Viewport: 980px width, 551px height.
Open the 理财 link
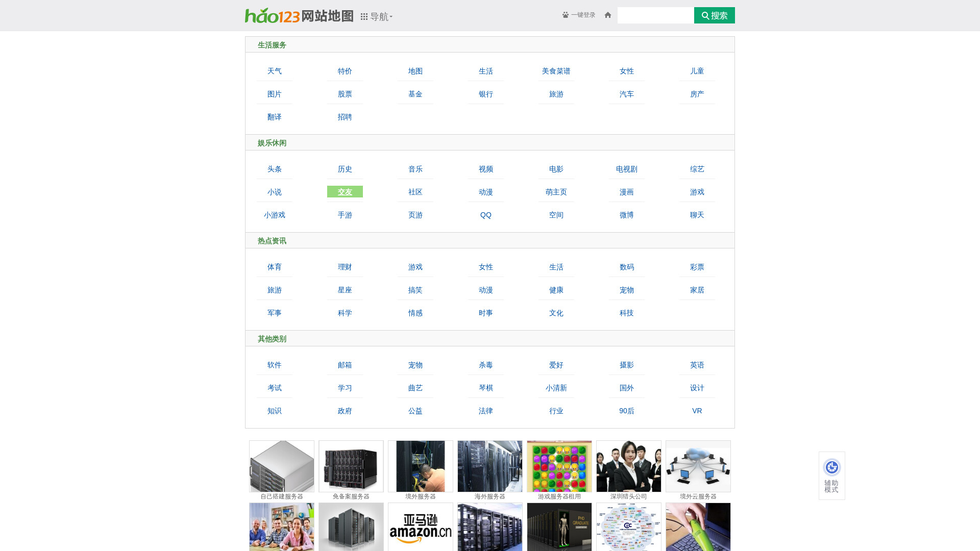pyautogui.click(x=345, y=267)
